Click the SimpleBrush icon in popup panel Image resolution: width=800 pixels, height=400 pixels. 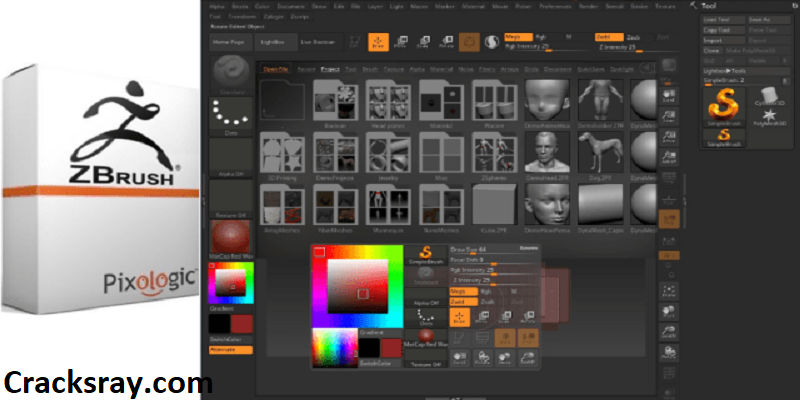click(x=426, y=255)
